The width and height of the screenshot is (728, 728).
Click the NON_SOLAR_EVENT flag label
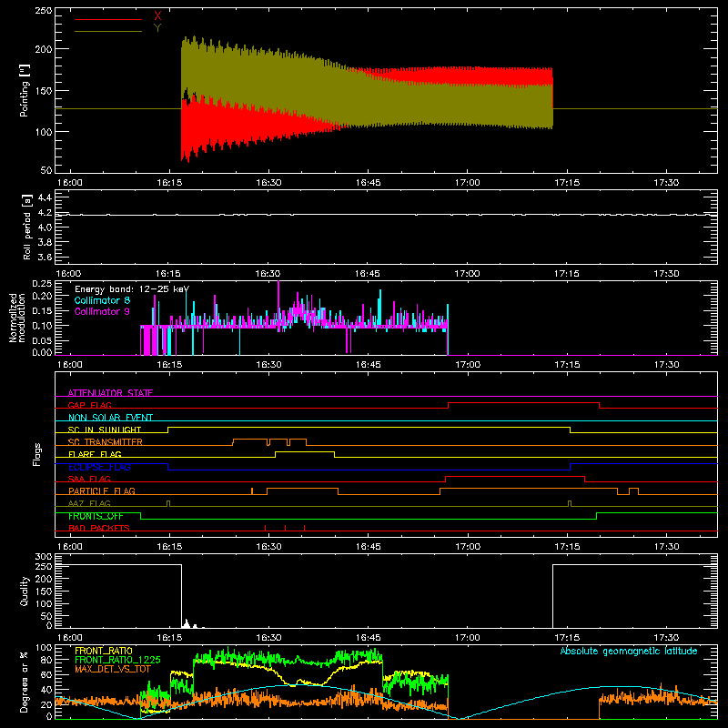point(110,418)
